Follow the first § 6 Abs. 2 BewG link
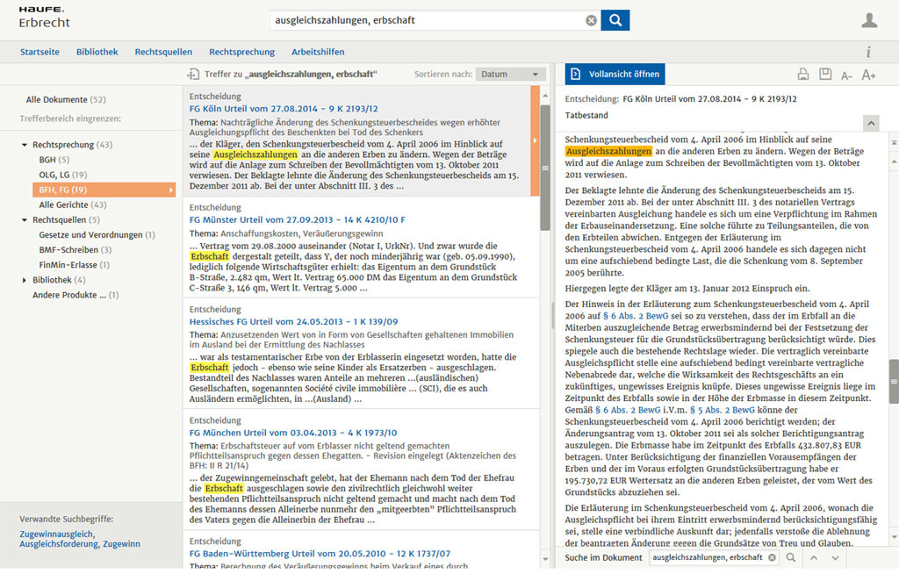This screenshot has width=899, height=588. (636, 316)
